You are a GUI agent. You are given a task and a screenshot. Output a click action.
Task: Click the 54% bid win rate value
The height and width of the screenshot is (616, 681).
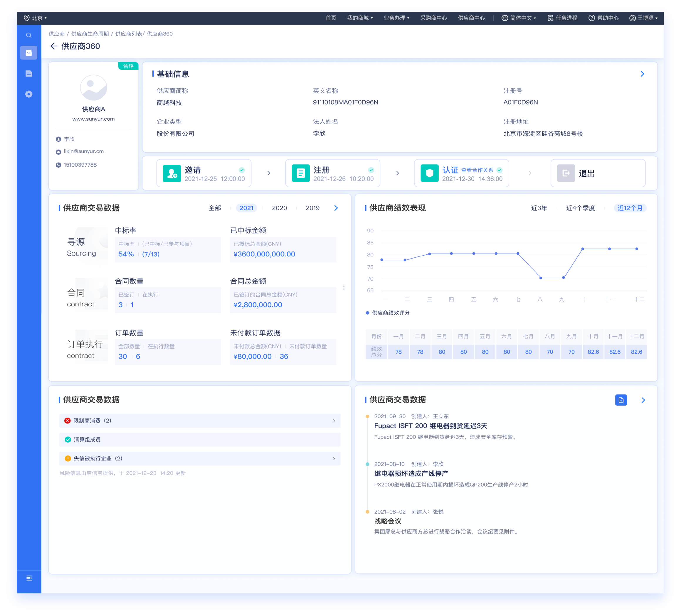click(x=126, y=254)
